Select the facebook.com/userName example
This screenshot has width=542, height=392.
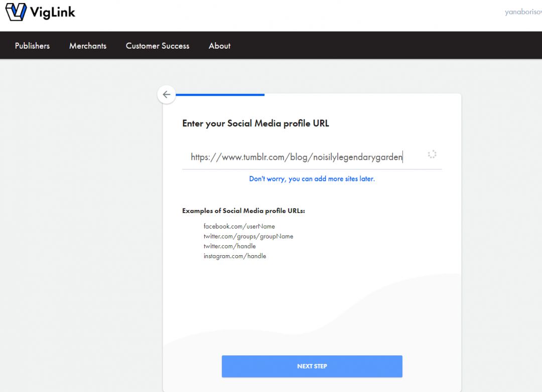(x=239, y=227)
